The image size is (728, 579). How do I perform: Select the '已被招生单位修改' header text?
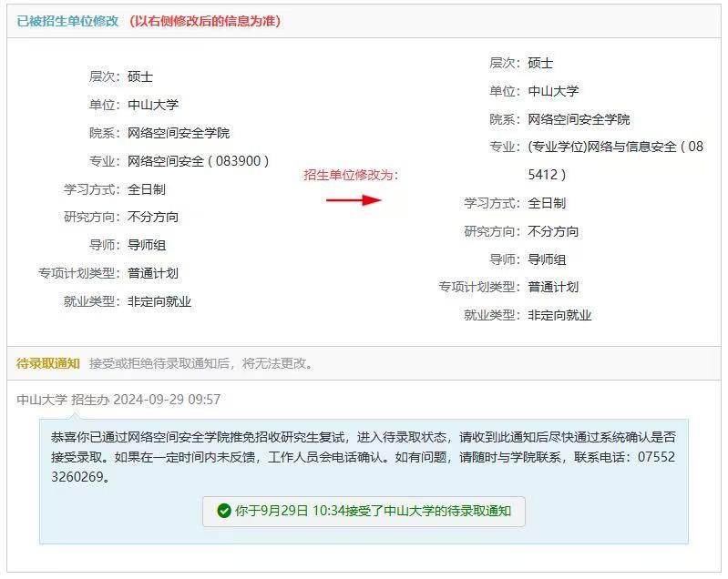[67, 21]
